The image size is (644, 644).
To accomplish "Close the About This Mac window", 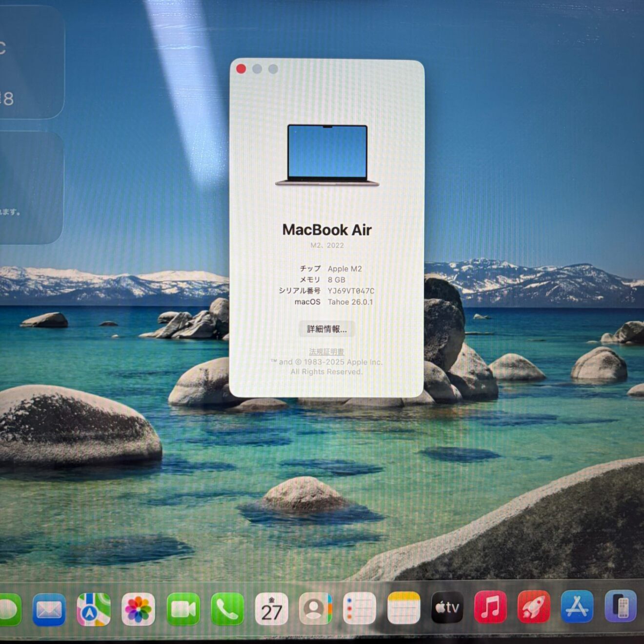I will pos(241,69).
